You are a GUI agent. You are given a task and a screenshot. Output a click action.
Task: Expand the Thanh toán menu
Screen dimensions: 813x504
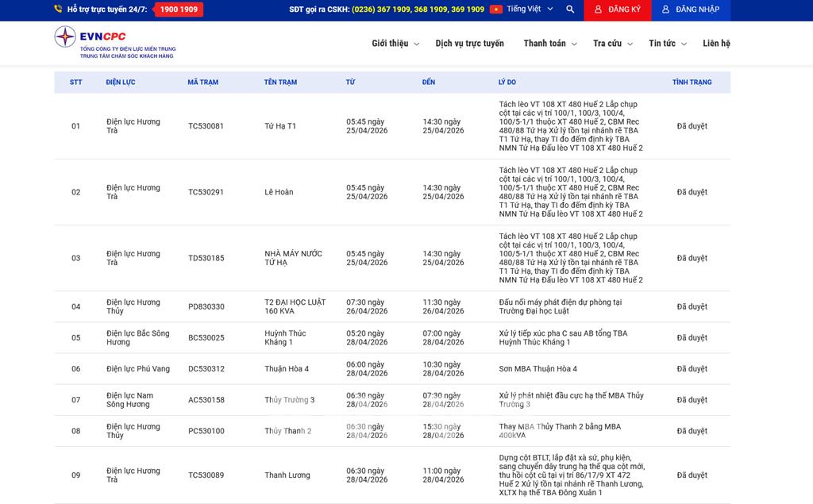click(549, 44)
